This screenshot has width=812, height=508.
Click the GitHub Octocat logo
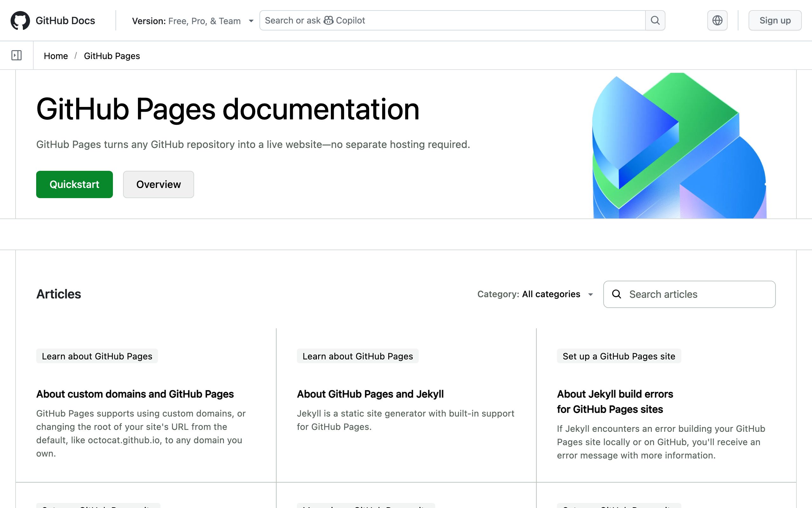coord(20,21)
